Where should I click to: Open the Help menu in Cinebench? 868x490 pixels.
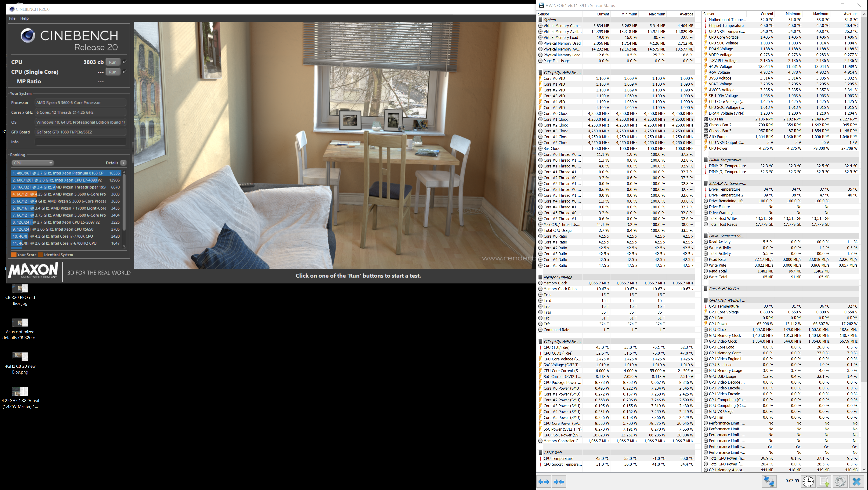tap(24, 18)
